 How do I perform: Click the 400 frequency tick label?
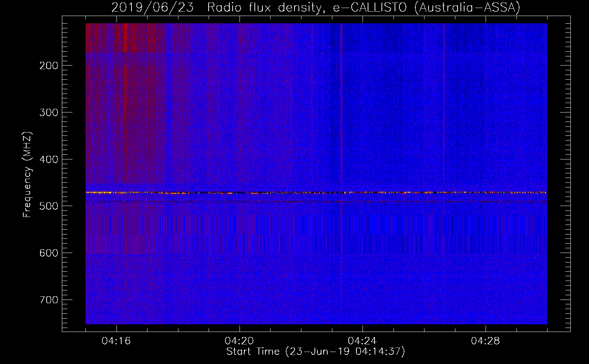[x=49, y=159]
